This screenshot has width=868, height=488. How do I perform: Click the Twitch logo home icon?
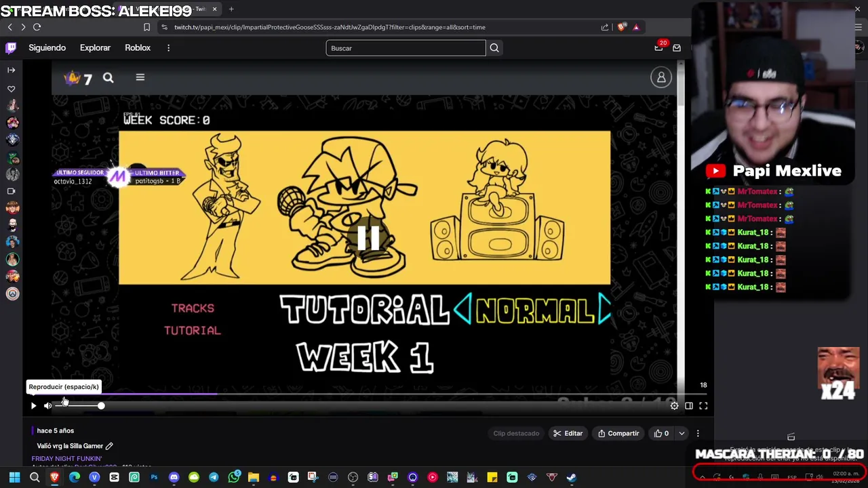[x=11, y=47]
